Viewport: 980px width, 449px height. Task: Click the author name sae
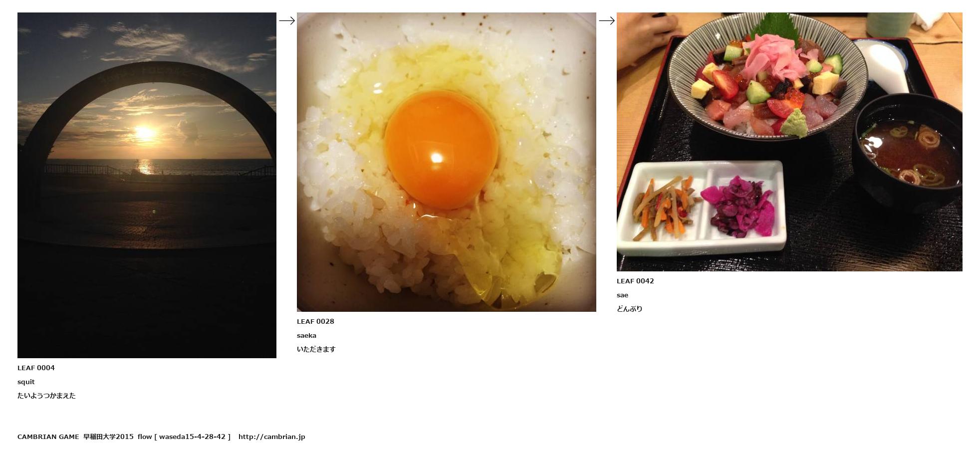[x=622, y=295]
